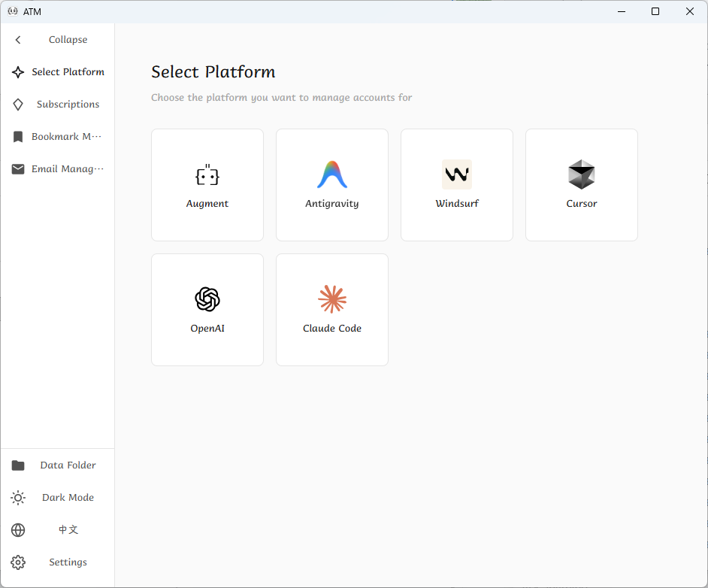Click the Cursor cube logo
Viewport: 708px width, 588px height.
(x=582, y=174)
